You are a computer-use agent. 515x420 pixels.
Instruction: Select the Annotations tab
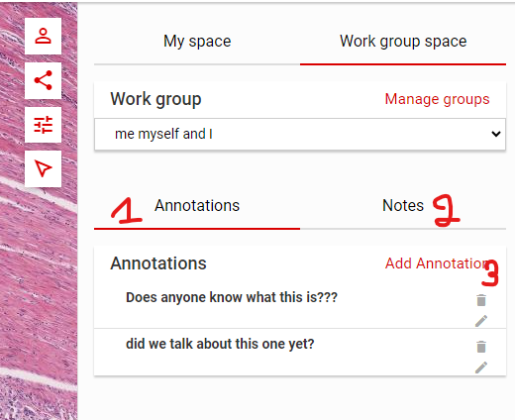(197, 205)
